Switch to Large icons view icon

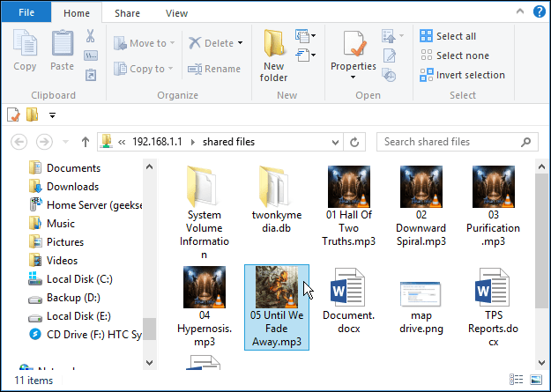[536, 380]
